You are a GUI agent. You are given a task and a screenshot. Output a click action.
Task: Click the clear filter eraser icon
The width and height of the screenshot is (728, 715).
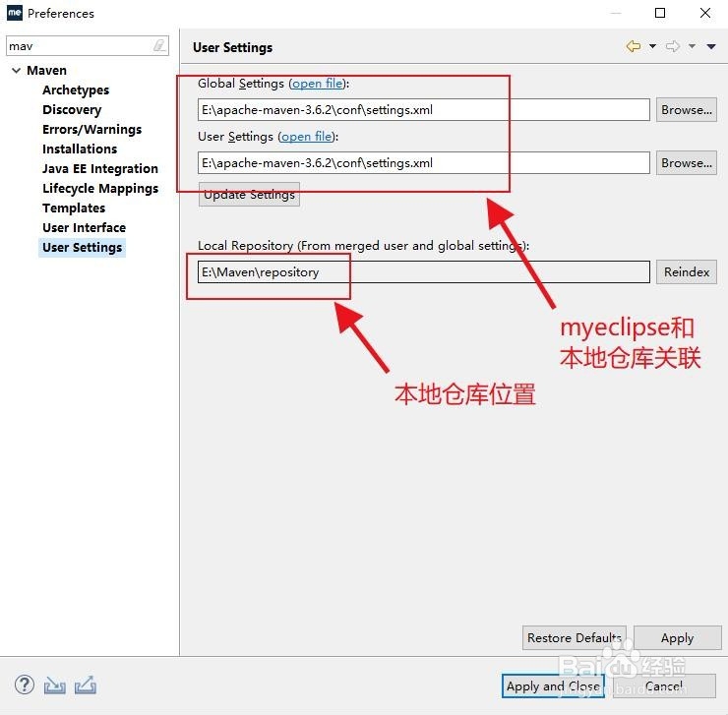tap(159, 45)
